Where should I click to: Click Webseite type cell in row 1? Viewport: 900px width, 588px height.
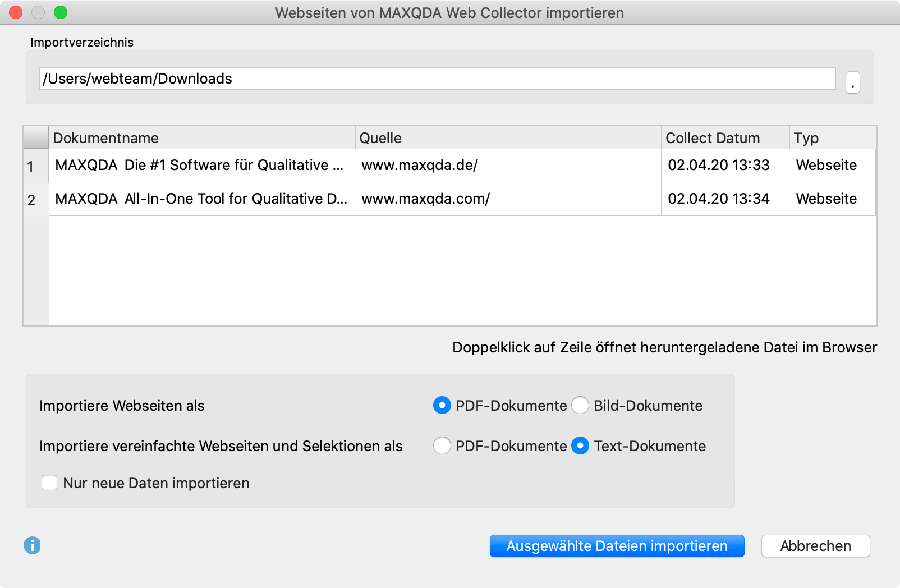pyautogui.click(x=833, y=166)
